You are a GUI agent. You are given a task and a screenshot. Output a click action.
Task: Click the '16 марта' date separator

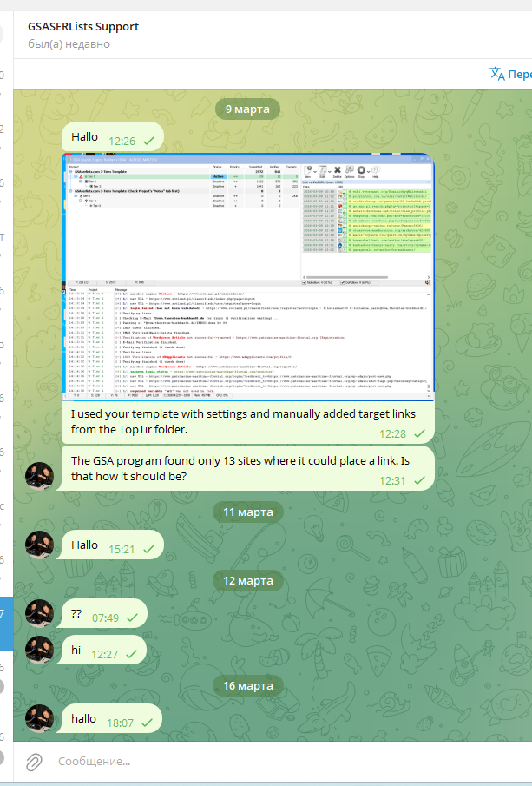tap(247, 685)
